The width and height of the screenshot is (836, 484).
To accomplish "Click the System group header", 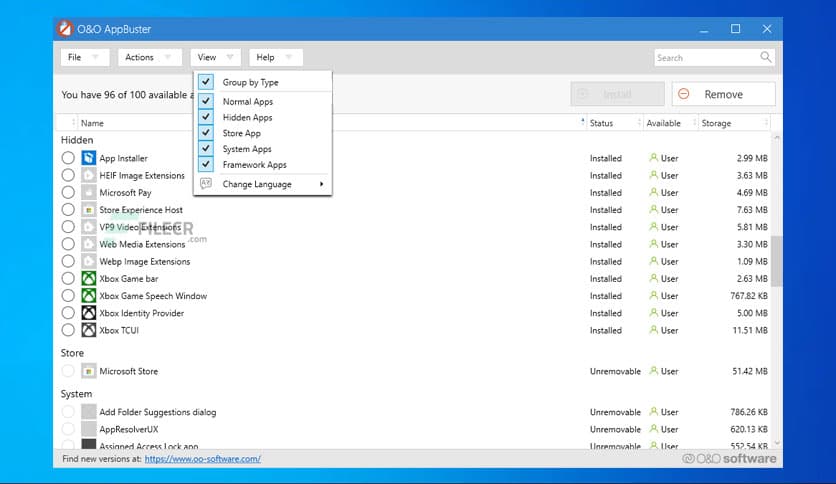I will (76, 393).
